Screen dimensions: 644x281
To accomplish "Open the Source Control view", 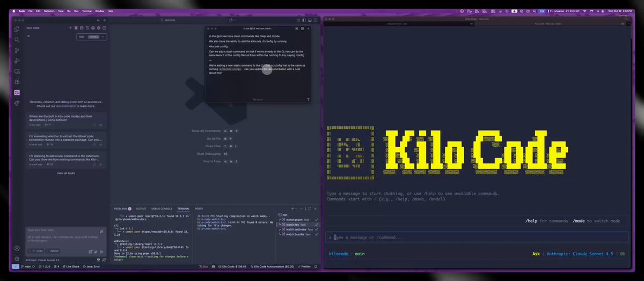I will tap(17, 50).
